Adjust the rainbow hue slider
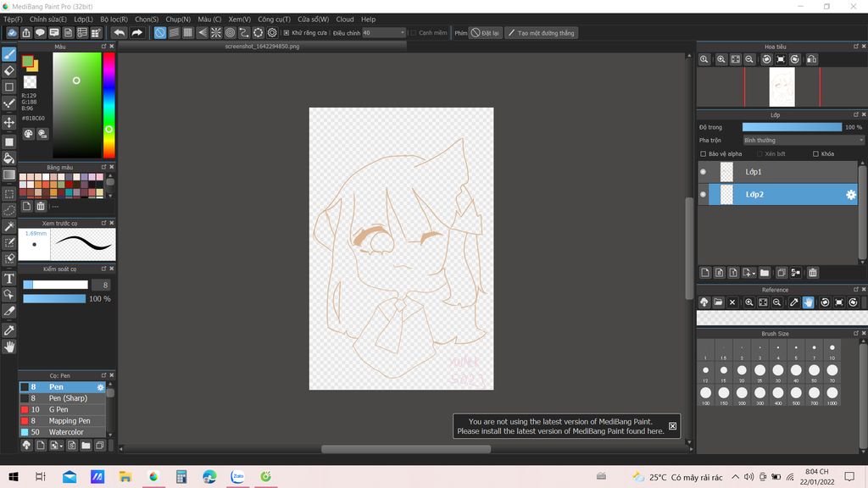The height and width of the screenshot is (488, 868). click(109, 105)
